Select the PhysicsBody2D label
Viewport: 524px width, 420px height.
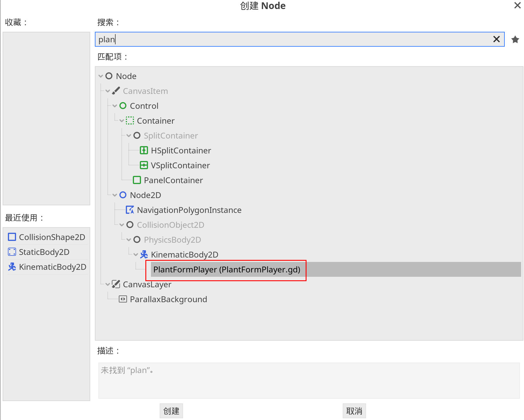pyautogui.click(x=173, y=240)
